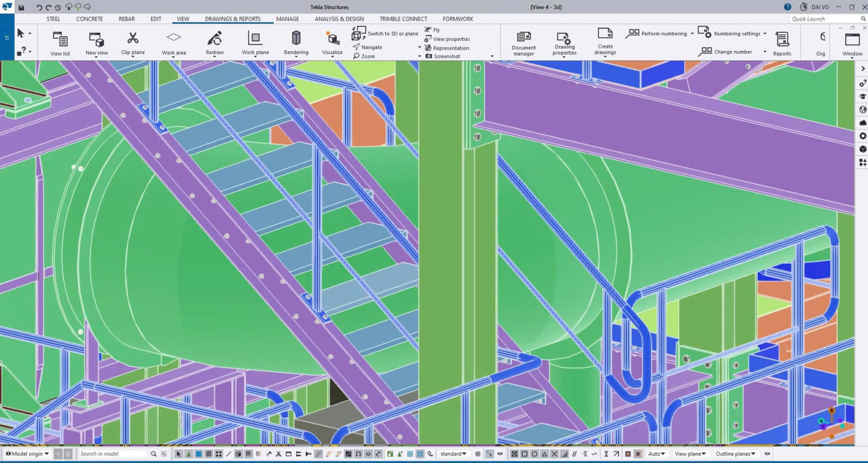Save the model with the floppy disk icon
The image size is (868, 463).
(21, 7)
